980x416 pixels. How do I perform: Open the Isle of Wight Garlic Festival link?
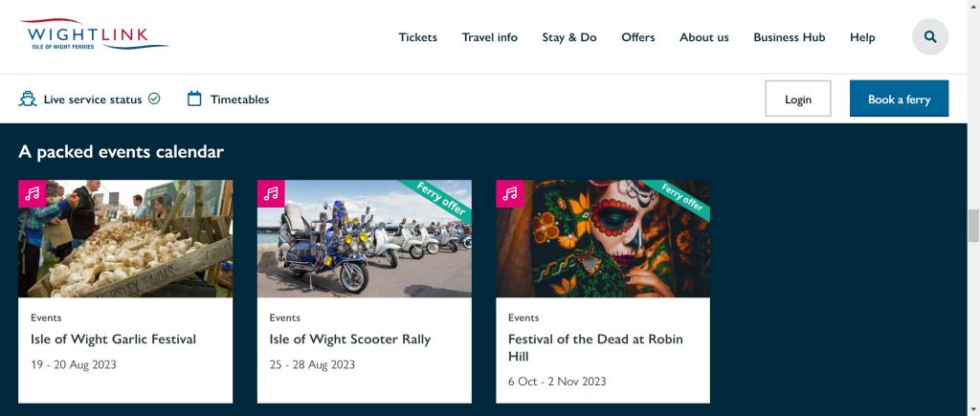(113, 339)
